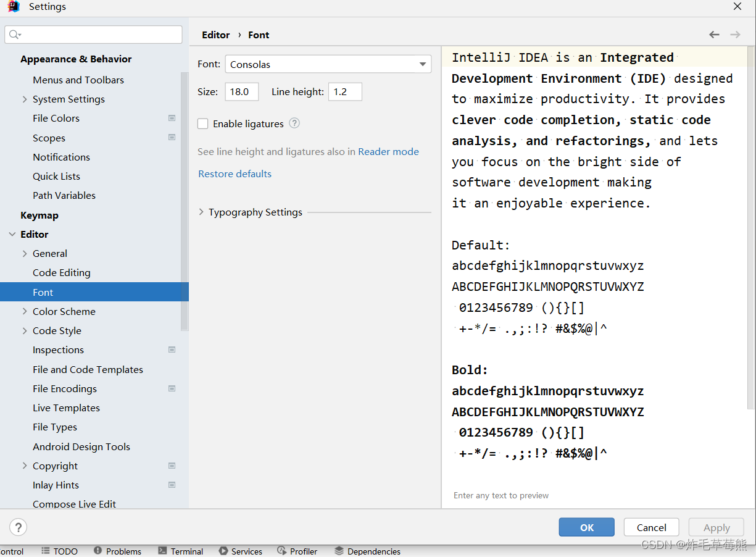
Task: Open the Terminal tool window
Action: tap(180, 551)
